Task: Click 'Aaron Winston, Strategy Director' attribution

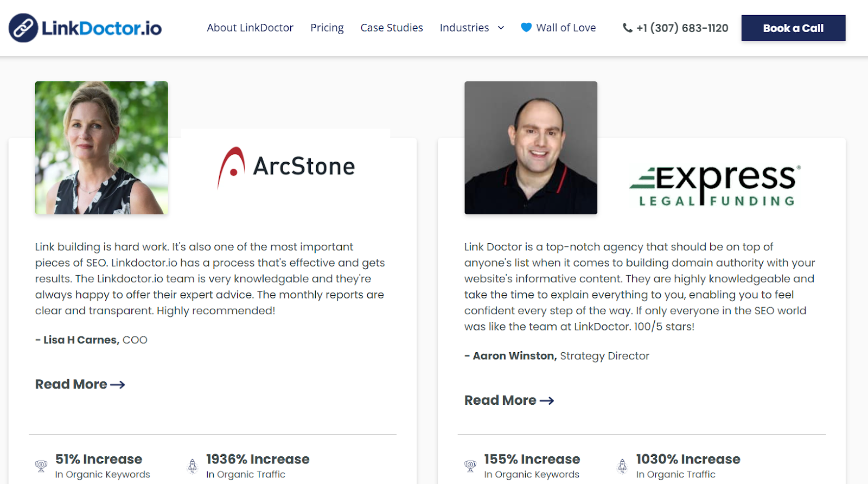Action: pos(557,356)
